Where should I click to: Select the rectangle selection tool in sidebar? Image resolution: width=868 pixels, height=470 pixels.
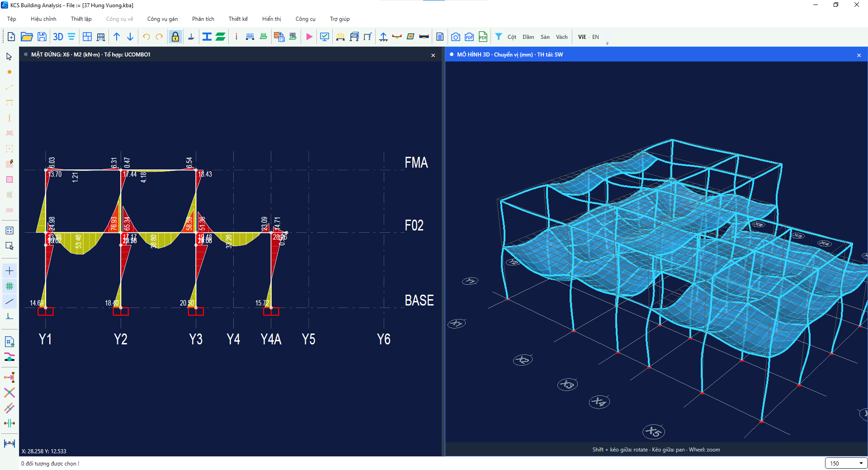[9, 246]
